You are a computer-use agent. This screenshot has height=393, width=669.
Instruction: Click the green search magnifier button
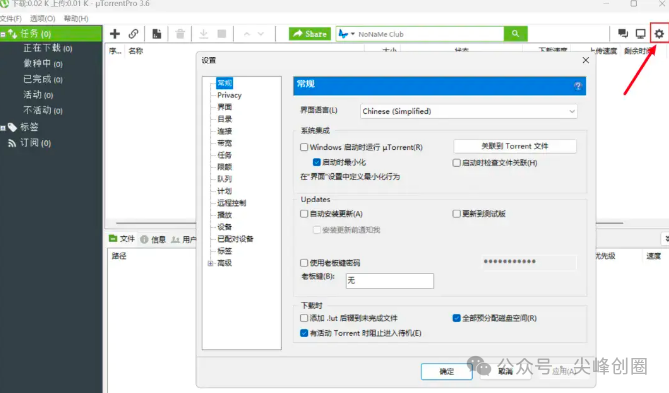tap(515, 34)
